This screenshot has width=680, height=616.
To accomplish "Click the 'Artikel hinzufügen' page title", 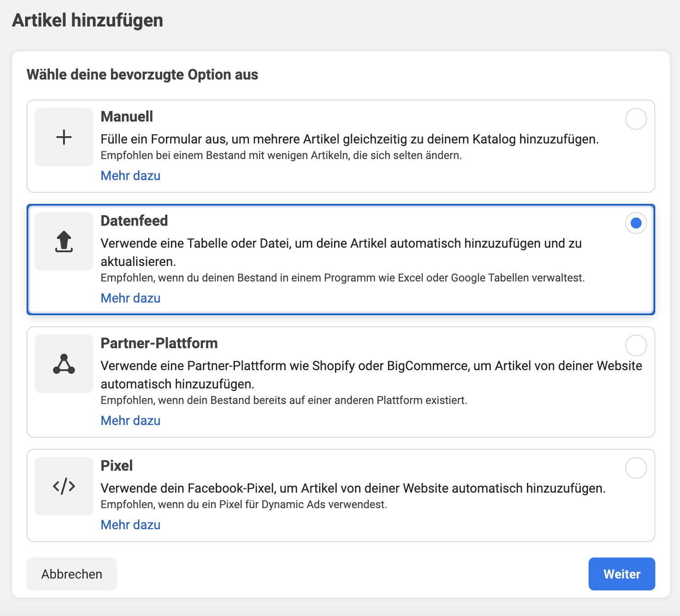I will coord(88,21).
